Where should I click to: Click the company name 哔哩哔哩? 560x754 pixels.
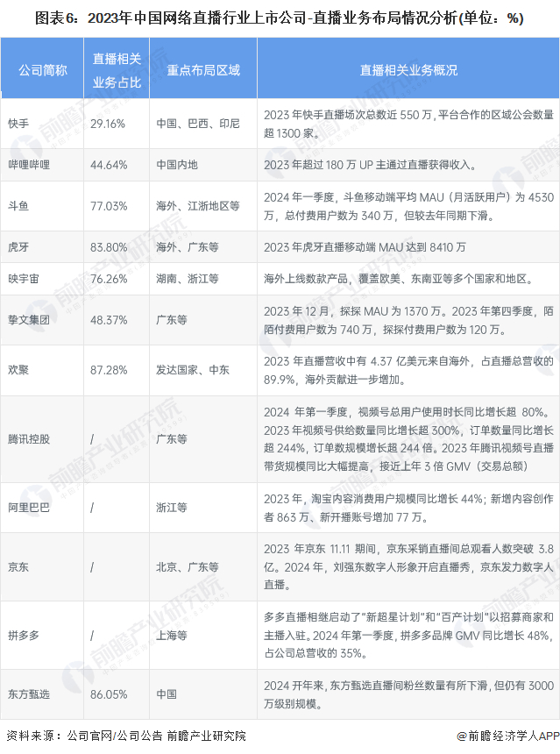click(29, 165)
